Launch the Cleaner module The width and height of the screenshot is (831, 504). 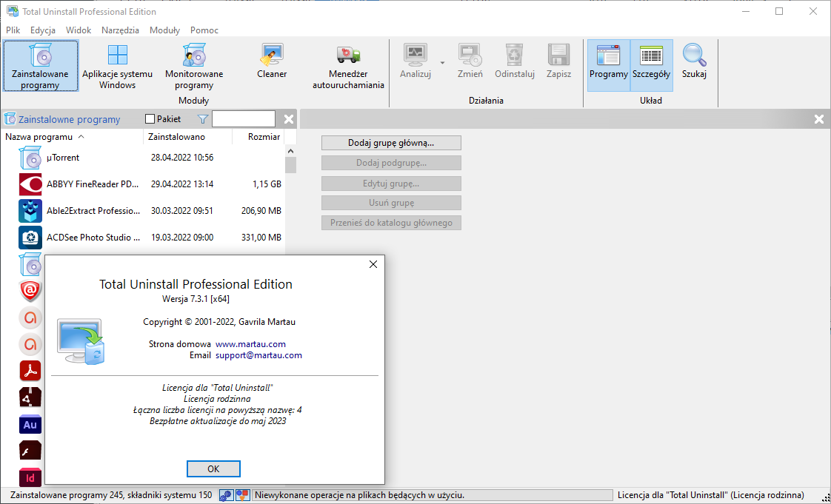click(272, 61)
